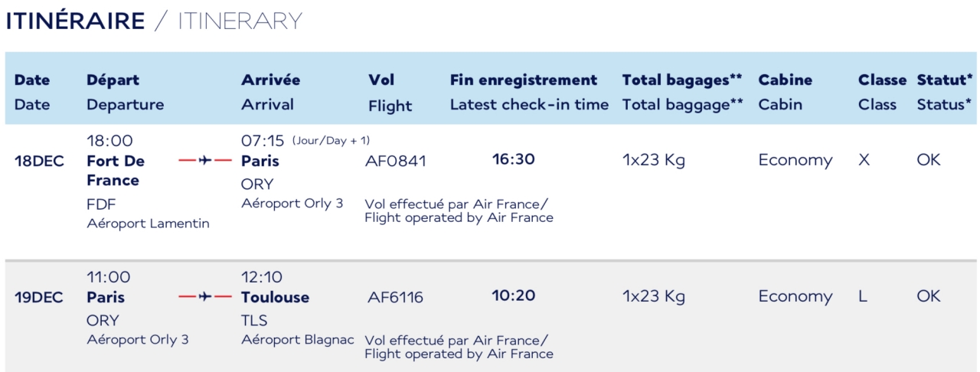Click the ITINÉRAIRE / ITINERARY heading
Viewport: 980px width, 372px height.
(154, 21)
